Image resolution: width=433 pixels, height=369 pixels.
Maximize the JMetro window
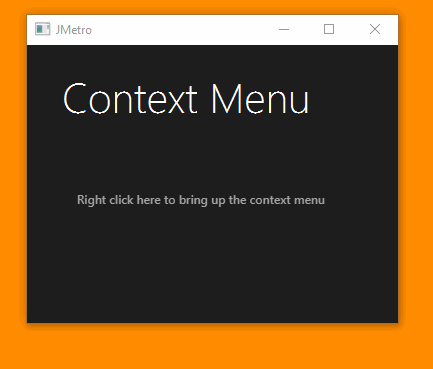click(x=329, y=29)
